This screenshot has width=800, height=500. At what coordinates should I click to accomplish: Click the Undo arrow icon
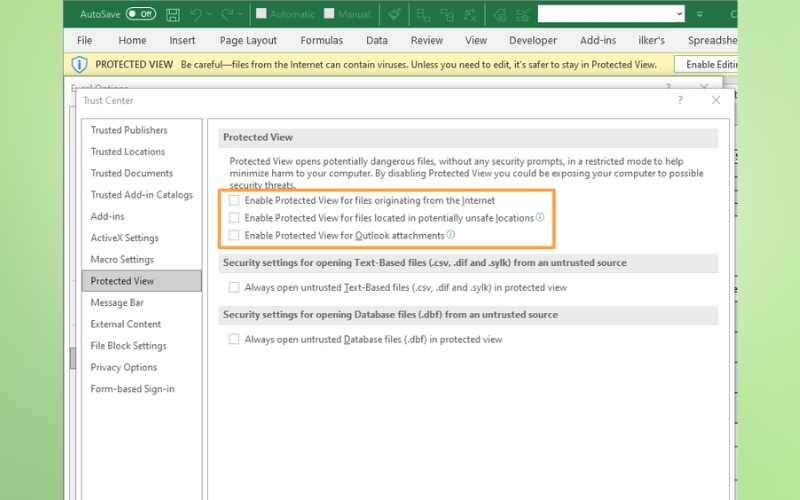(198, 15)
